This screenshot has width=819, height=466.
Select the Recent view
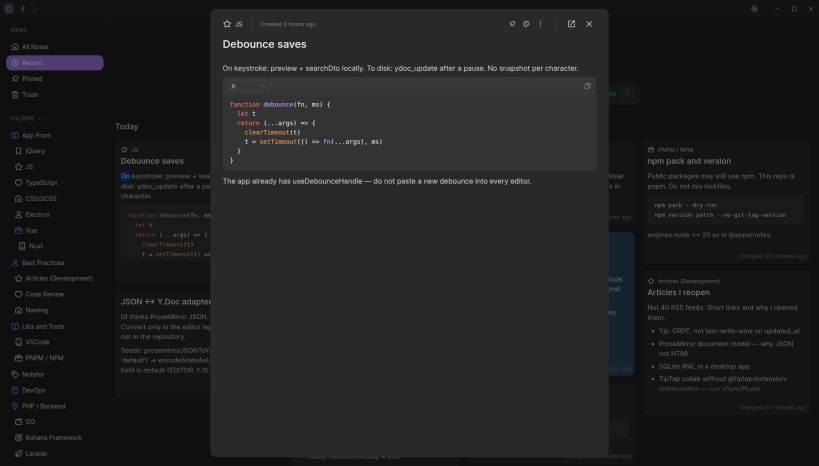55,63
